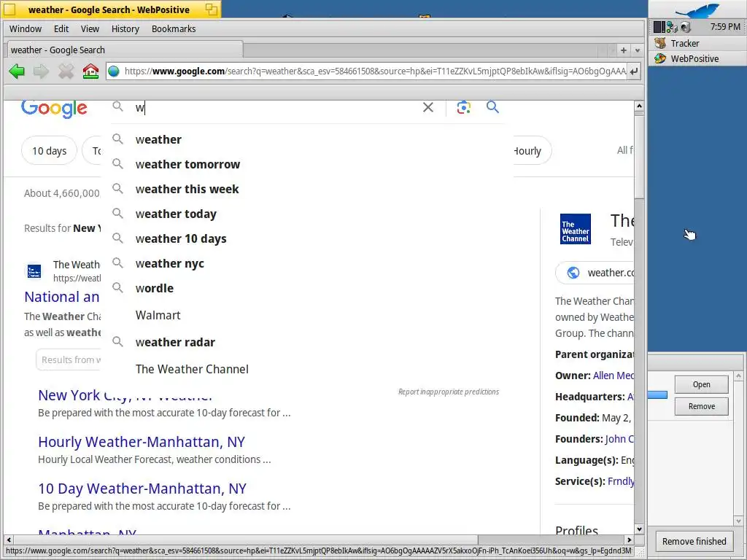Click the 10 days filter chip
747x560 pixels.
pos(49,150)
